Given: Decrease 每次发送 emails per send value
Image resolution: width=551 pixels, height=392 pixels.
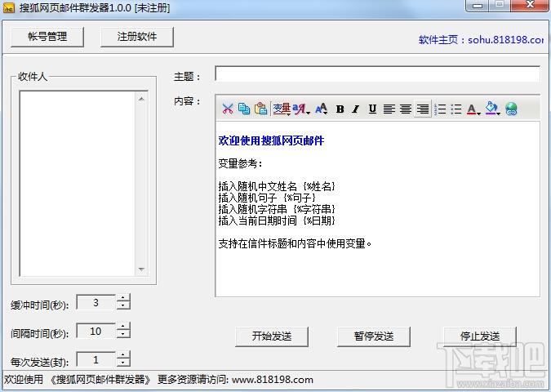Looking at the screenshot, I should tap(123, 363).
